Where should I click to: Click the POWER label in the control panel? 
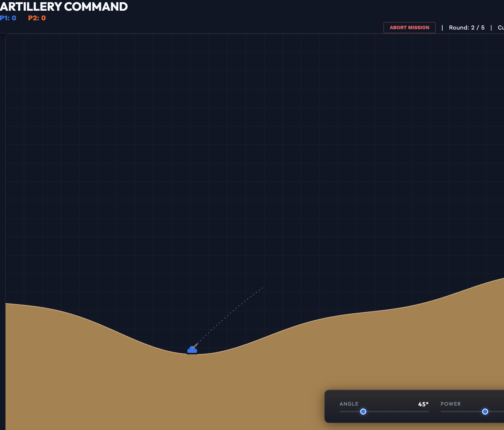coord(450,404)
